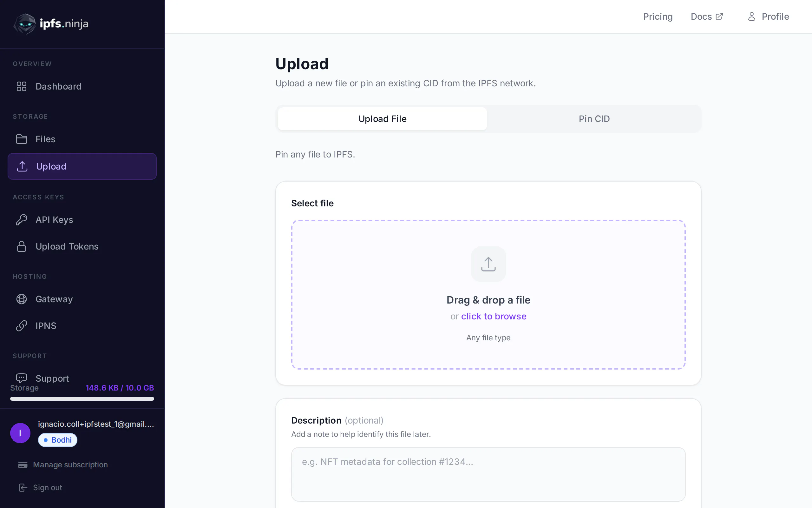Switch to the Upload File tab
This screenshot has width=812, height=508.
tap(382, 119)
